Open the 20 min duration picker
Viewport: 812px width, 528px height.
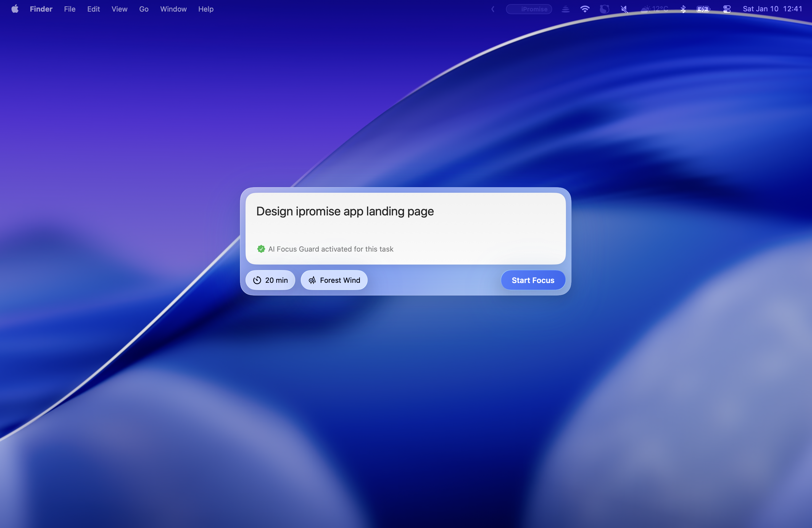click(x=270, y=280)
